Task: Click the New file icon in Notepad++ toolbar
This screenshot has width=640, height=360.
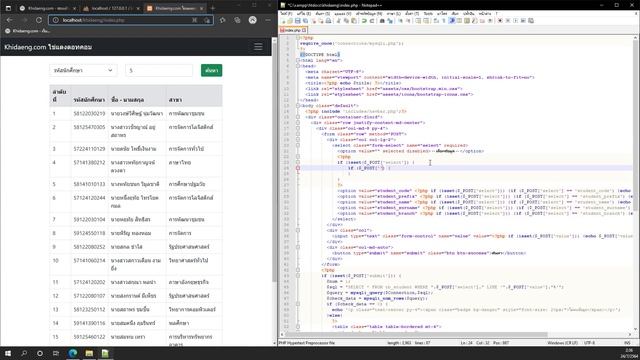Action: tap(283, 21)
